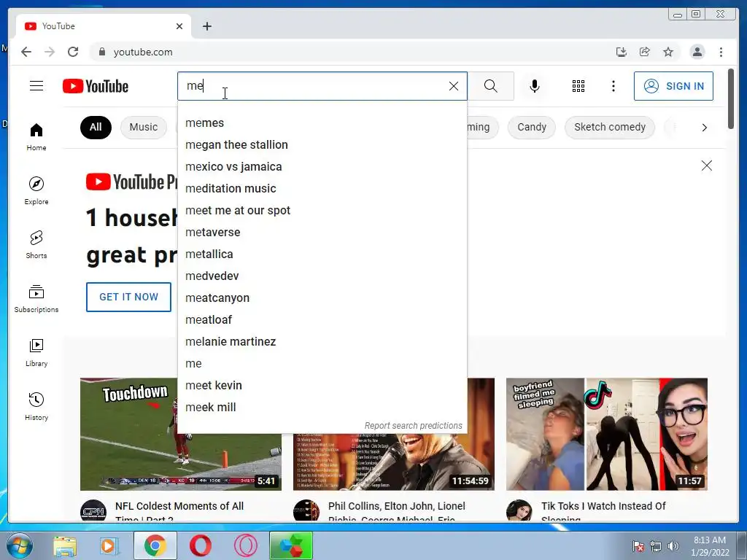Clear the search box with the X
747x560 pixels.
tap(454, 86)
